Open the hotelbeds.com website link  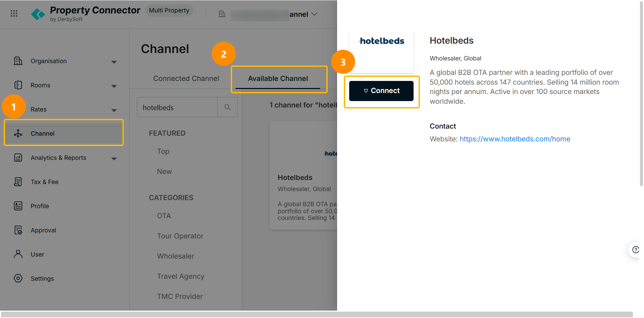click(x=515, y=139)
